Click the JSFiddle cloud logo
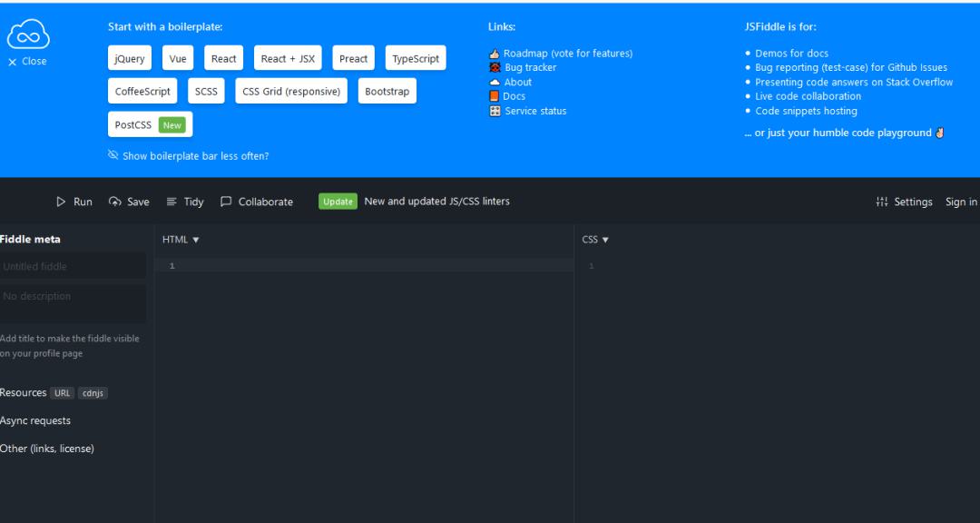This screenshot has width=980, height=523. pyautogui.click(x=28, y=34)
